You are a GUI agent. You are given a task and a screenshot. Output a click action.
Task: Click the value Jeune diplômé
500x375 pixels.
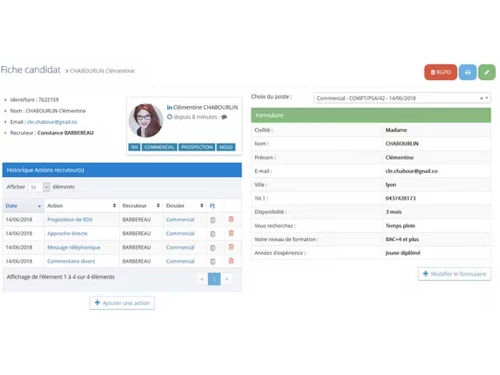(403, 253)
